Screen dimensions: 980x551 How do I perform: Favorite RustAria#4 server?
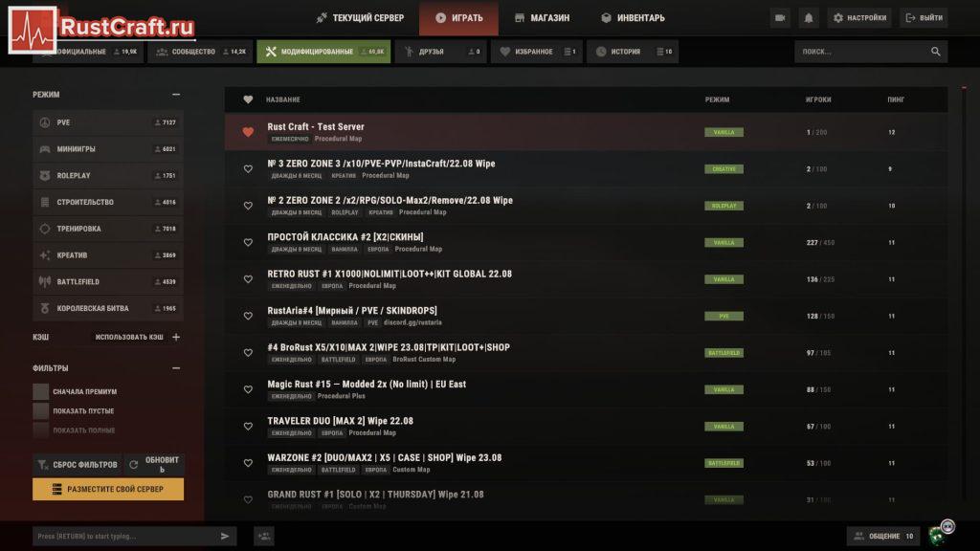(x=248, y=316)
